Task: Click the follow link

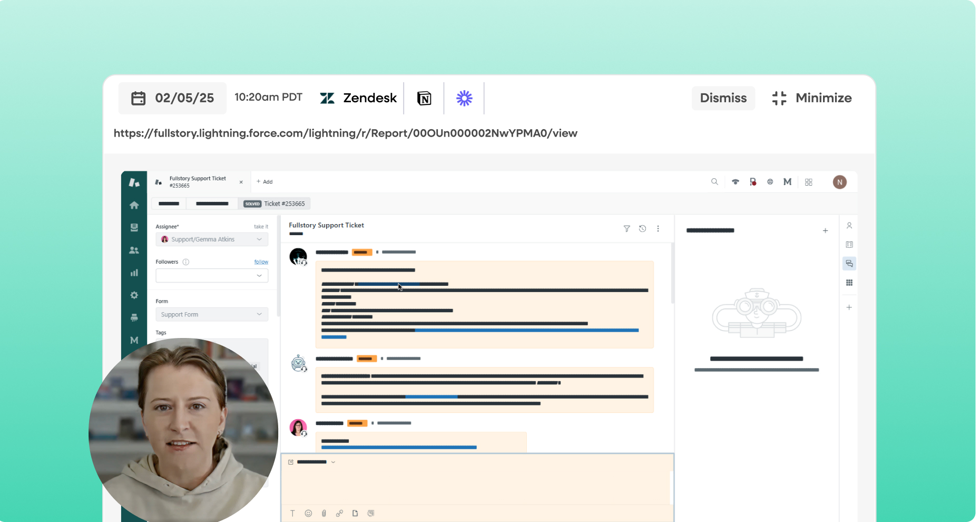Action: tap(261, 262)
